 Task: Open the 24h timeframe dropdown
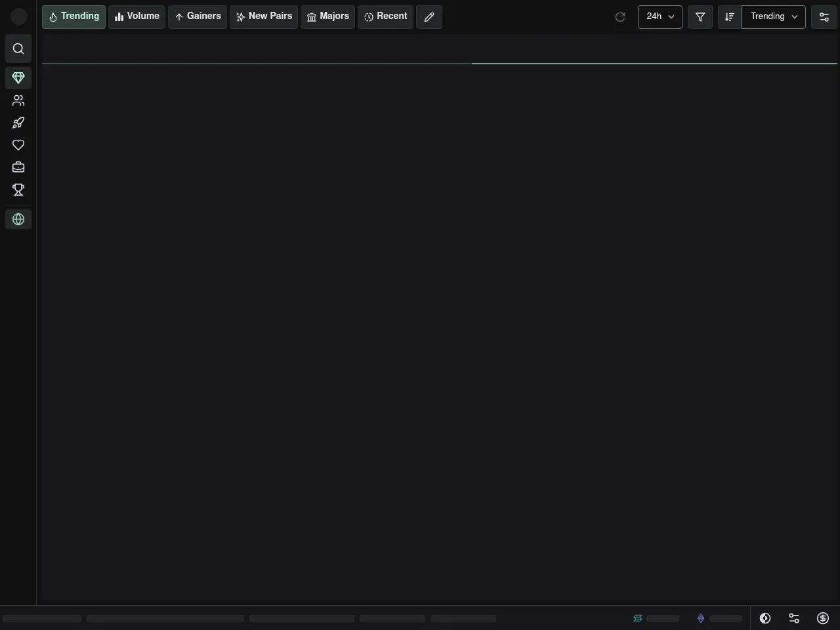pos(659,16)
